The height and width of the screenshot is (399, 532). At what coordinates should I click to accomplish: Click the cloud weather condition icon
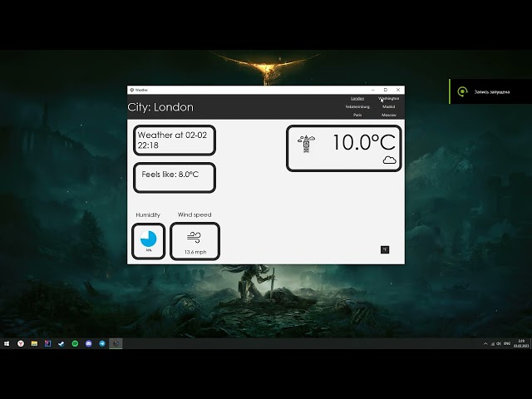pos(390,160)
